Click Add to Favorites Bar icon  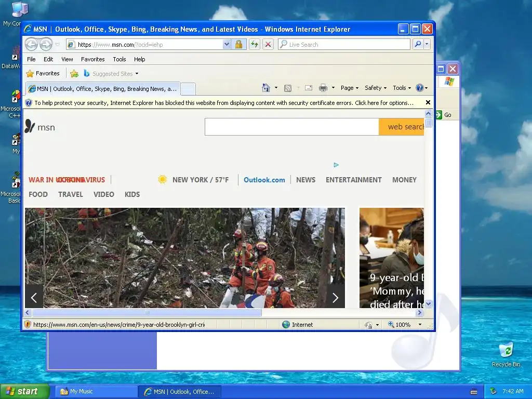(x=74, y=74)
